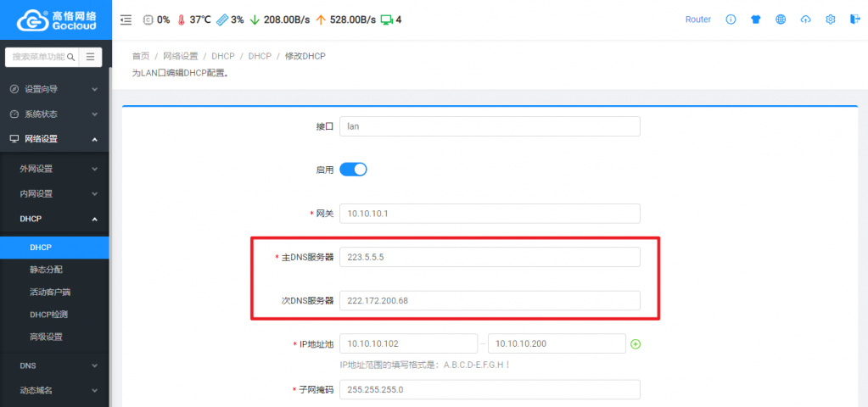The height and width of the screenshot is (407, 868).
Task: Click the 首页 breadcrumb link
Action: click(141, 56)
